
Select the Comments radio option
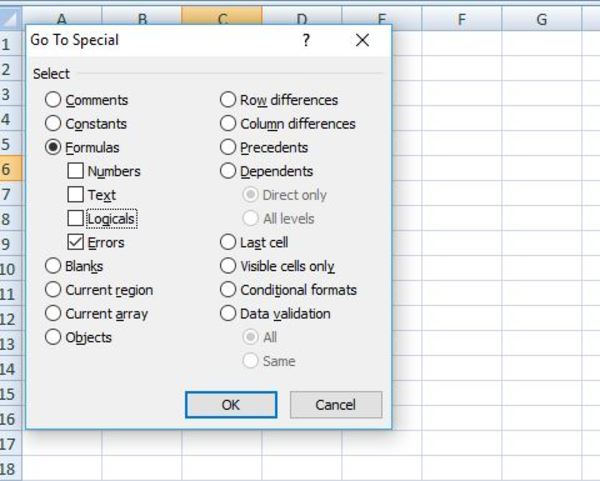click(53, 100)
